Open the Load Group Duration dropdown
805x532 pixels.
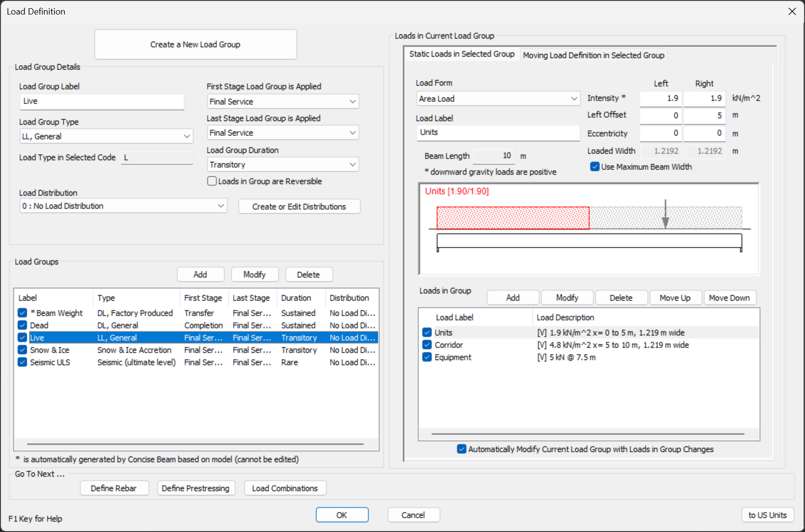283,165
